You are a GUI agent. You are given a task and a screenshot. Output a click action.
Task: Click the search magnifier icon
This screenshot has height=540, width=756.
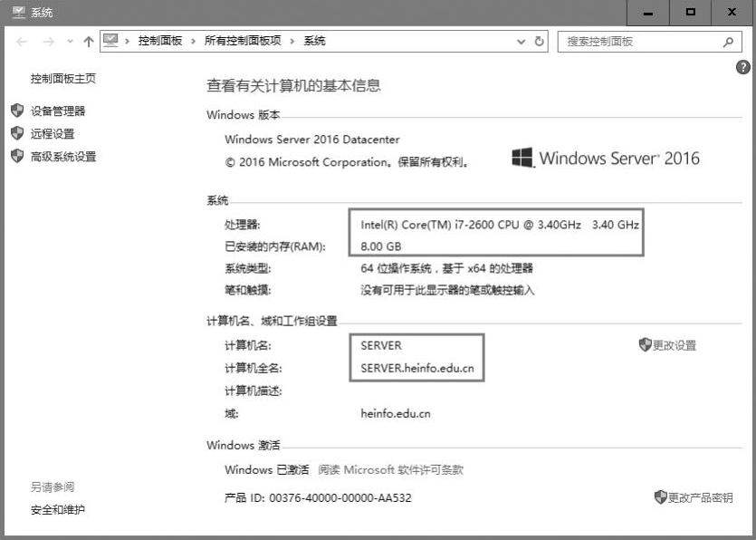(728, 42)
